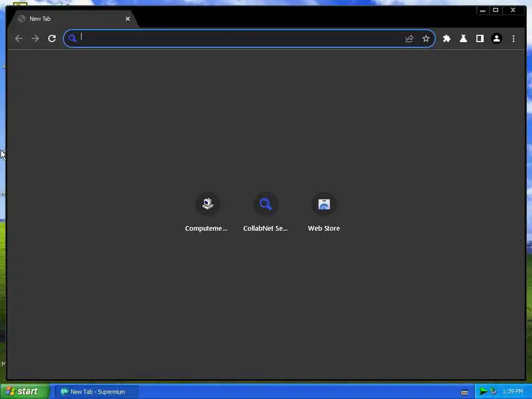Click the CollabNet Se... label
The width and height of the screenshot is (532, 399).
tap(265, 229)
